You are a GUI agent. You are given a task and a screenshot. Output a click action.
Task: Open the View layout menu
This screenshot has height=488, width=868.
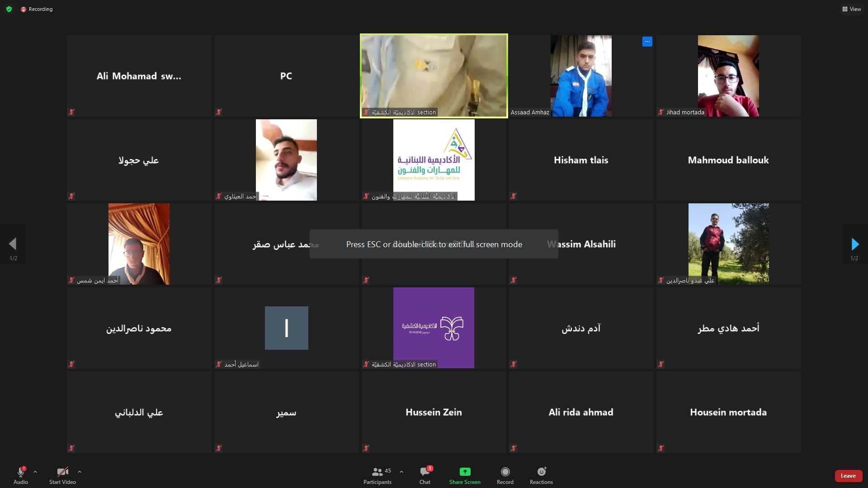851,9
